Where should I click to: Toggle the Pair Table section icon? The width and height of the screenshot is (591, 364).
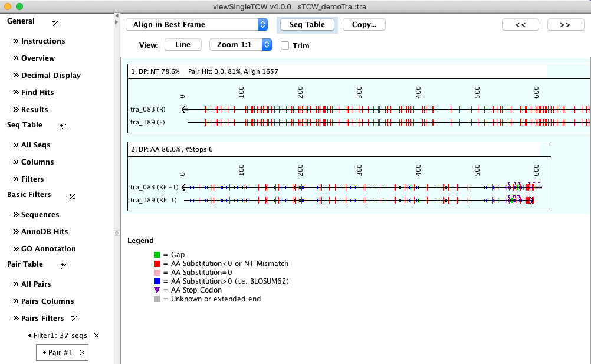pyautogui.click(x=64, y=266)
